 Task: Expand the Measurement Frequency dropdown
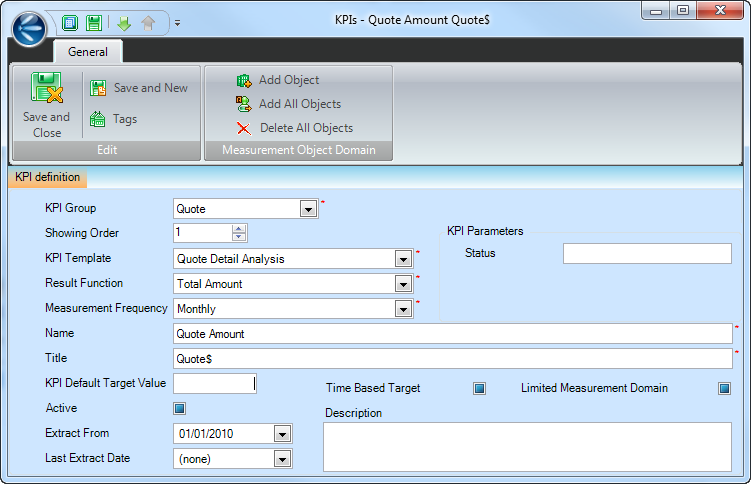tap(403, 309)
